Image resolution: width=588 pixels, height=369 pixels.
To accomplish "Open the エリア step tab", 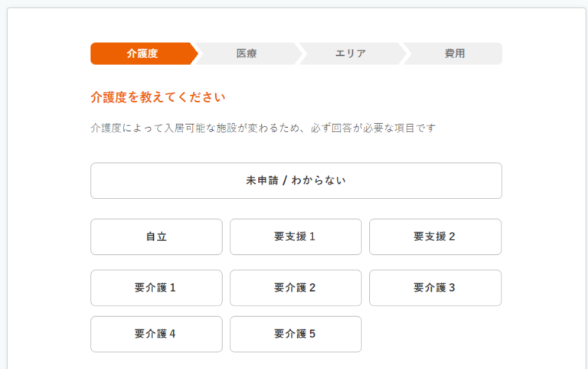I will (x=351, y=54).
